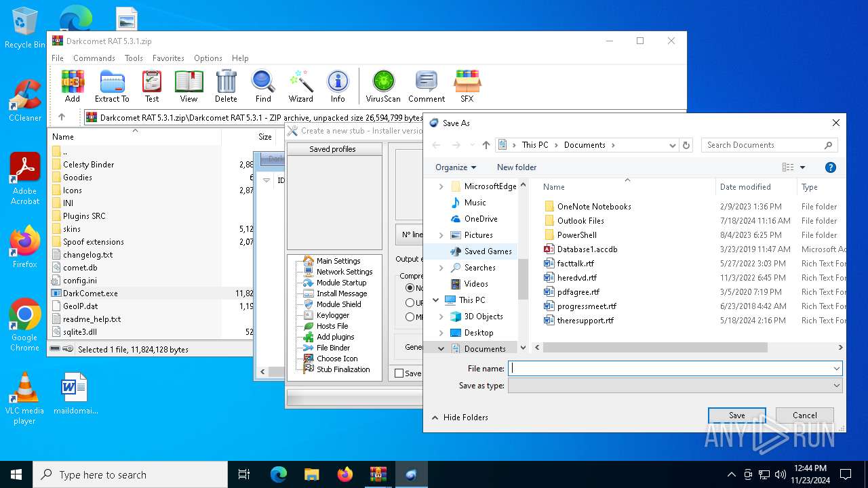Image resolution: width=868 pixels, height=488 pixels.
Task: Open the Tools menu in WinRAR
Action: pos(134,58)
